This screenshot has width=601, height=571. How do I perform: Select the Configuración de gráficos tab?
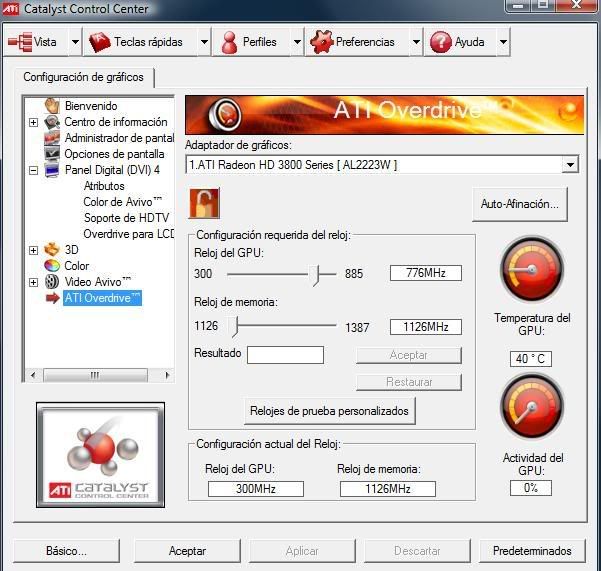coord(84,77)
